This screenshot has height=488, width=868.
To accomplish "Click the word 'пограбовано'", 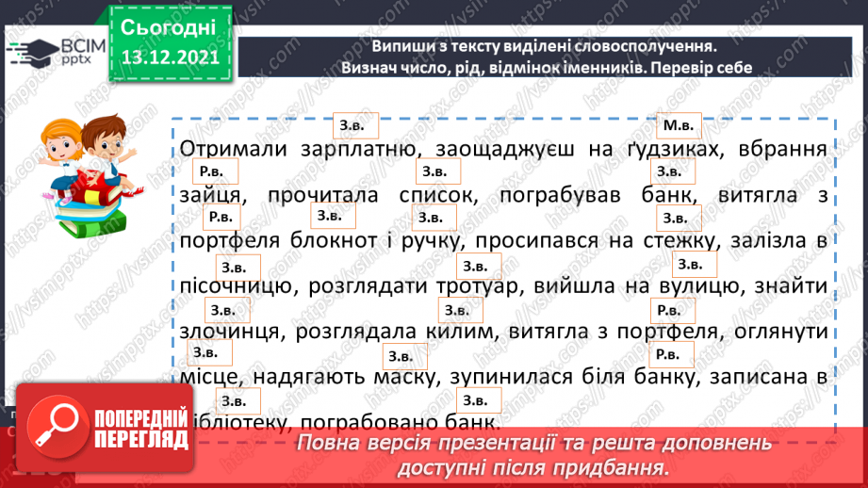I will (368, 423).
